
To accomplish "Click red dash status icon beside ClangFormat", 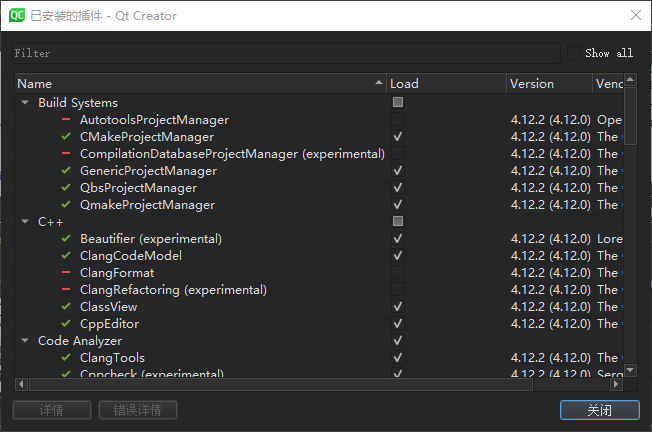I will (x=66, y=272).
